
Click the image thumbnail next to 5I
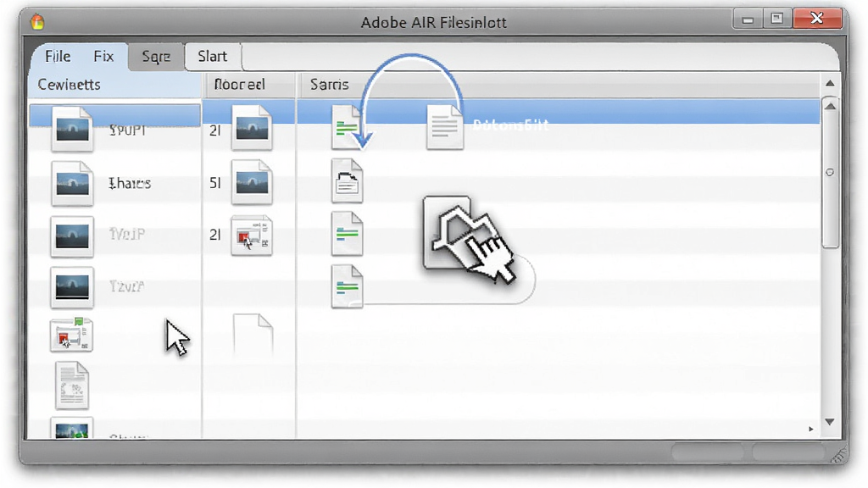coord(252,182)
